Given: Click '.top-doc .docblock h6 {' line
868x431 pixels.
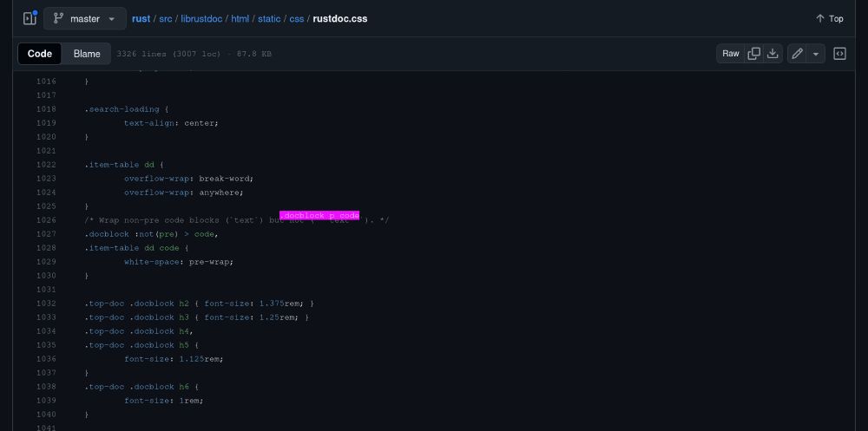Looking at the screenshot, I should coord(141,387).
